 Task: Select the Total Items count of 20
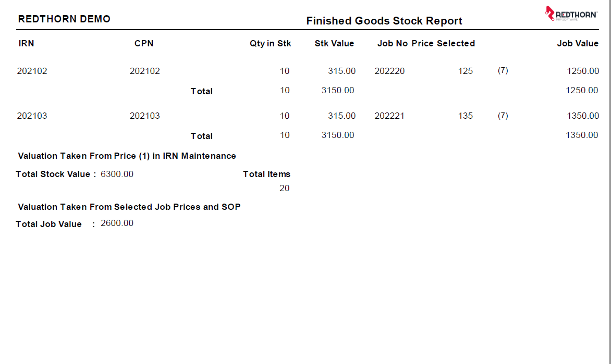(284, 189)
